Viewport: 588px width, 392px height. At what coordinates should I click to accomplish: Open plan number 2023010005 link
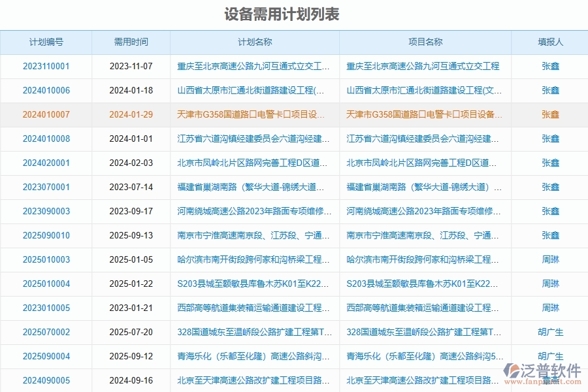[46, 308]
